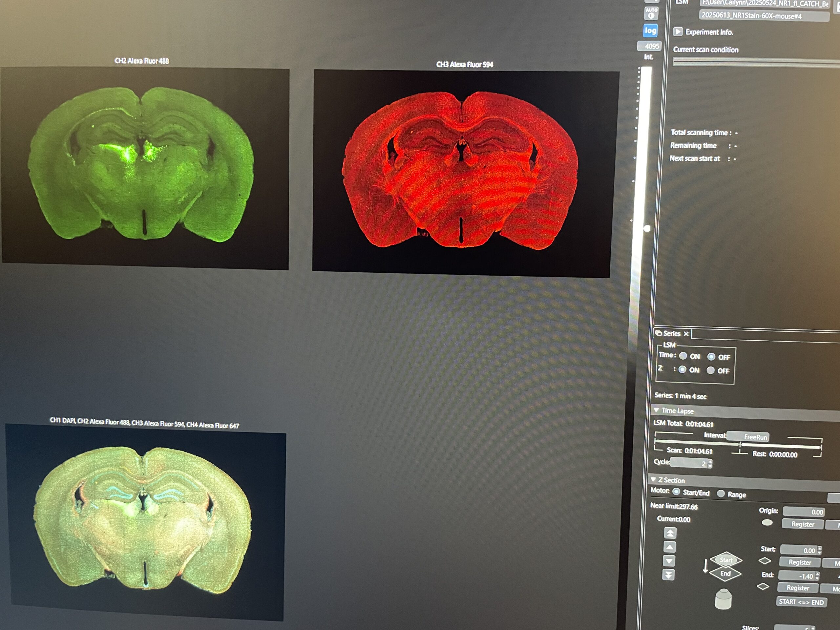Viewport: 840px width, 630px height.
Task: Toggle the blue log scale button
Action: (650, 31)
